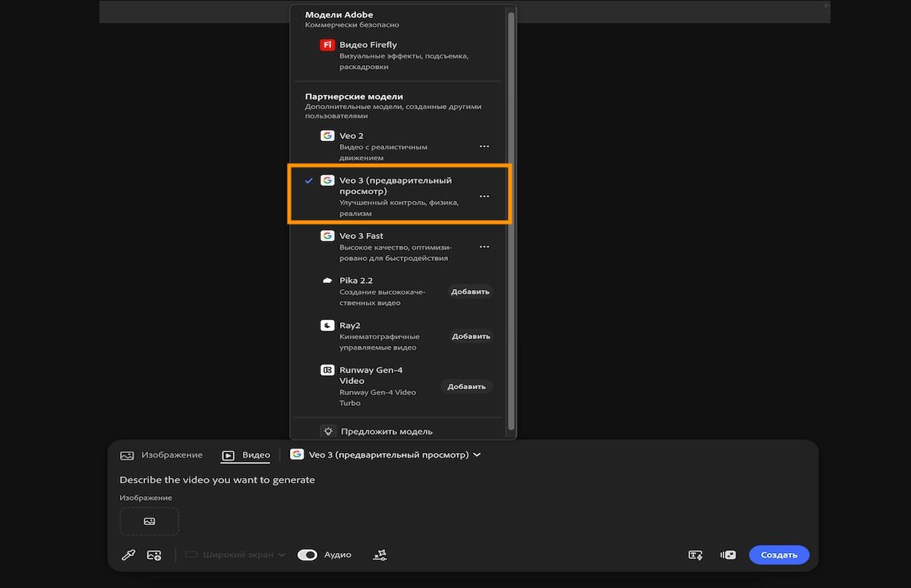Click the eyedropper tool icon
Screen dimensions: 911x588
pos(128,555)
